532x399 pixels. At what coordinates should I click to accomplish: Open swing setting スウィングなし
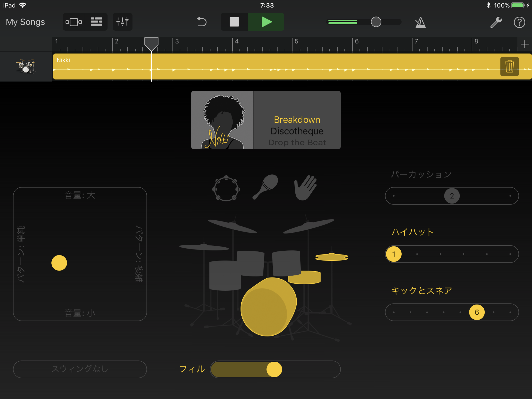(x=80, y=369)
